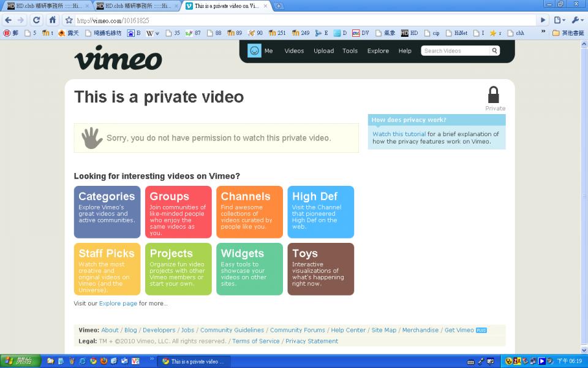Open the paw icon B bookmark
This screenshot has height=368, width=588.
pyautogui.click(x=134, y=33)
